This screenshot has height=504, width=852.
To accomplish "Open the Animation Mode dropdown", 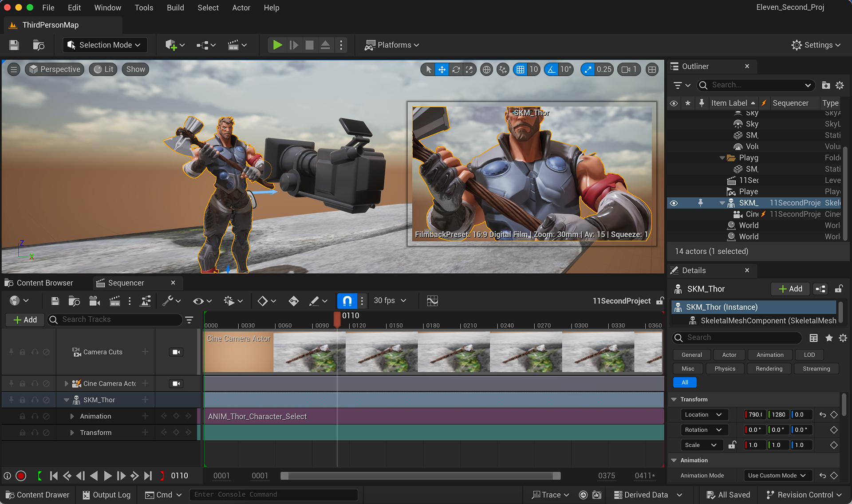I will pos(777,475).
